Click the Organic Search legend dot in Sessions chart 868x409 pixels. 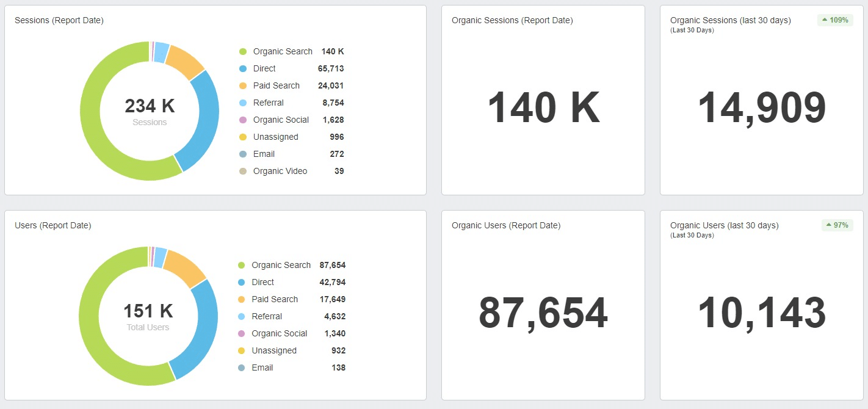(x=243, y=51)
